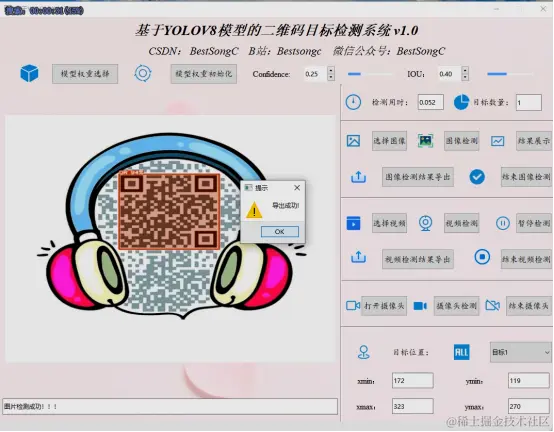Viewport: 554px width, 432px height.
Task: Click the blue cube model icon
Action: click(x=29, y=73)
